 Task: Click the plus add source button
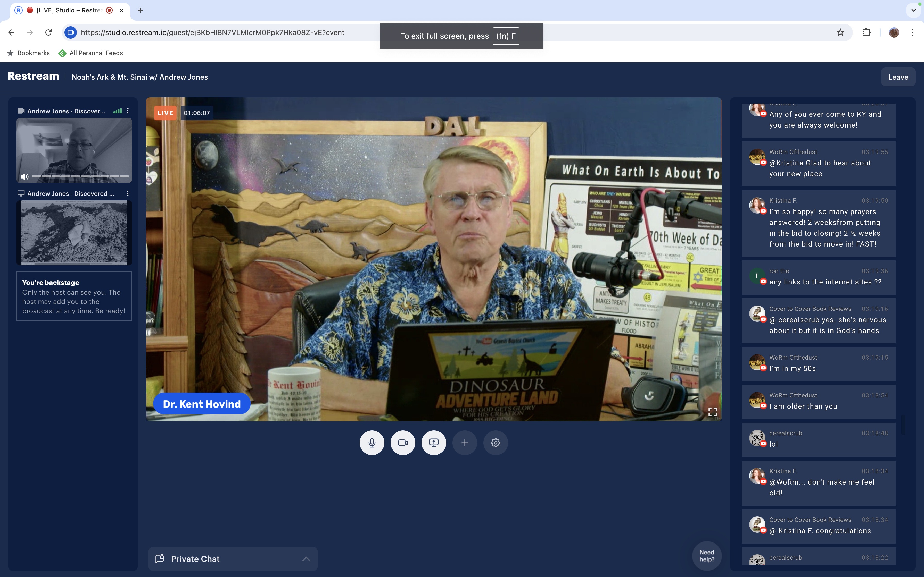(x=465, y=443)
